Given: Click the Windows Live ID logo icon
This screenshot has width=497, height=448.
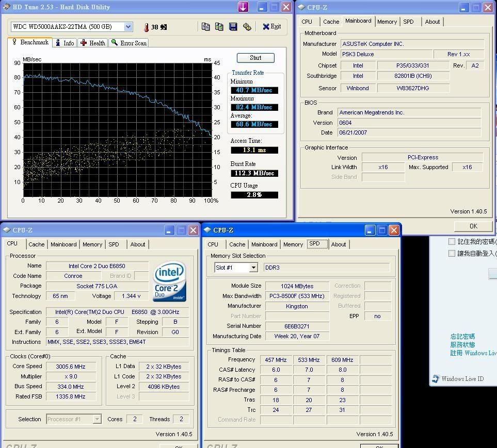Looking at the screenshot, I should 436,379.
